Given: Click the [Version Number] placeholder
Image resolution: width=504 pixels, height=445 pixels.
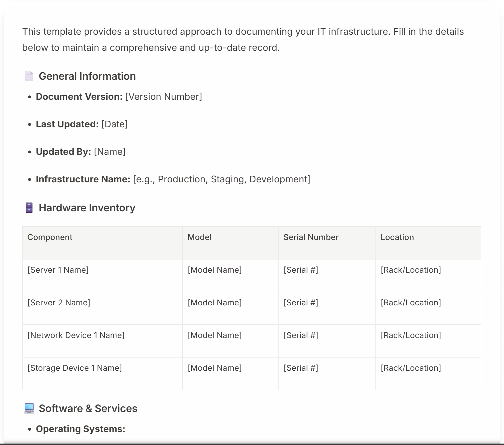Looking at the screenshot, I should point(164,97).
